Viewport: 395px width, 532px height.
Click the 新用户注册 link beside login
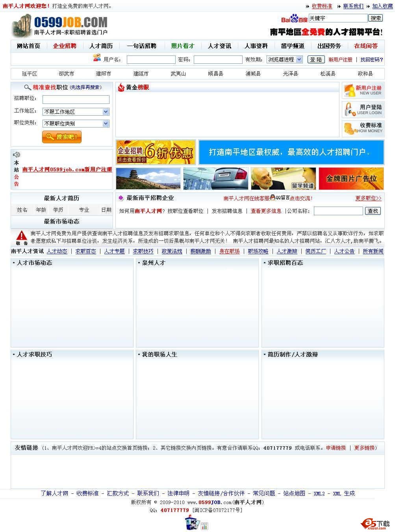(x=340, y=60)
